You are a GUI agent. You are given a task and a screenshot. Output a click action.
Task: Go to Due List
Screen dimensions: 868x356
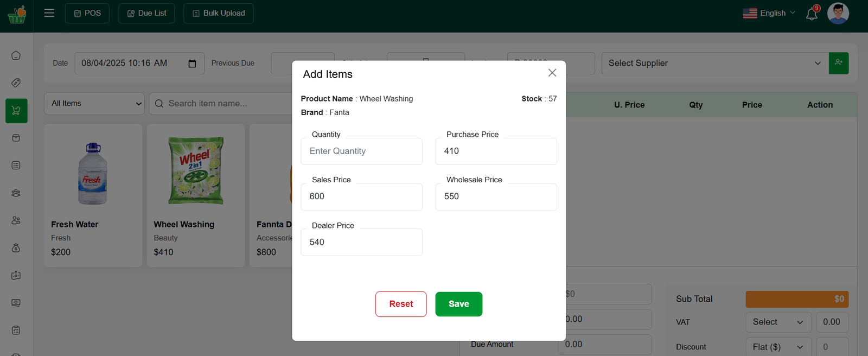(146, 13)
